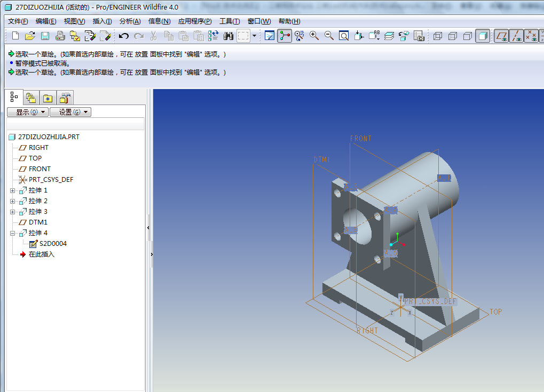Click the scissors Cut icon
Screen dimensions: 544x392
(x=154, y=36)
